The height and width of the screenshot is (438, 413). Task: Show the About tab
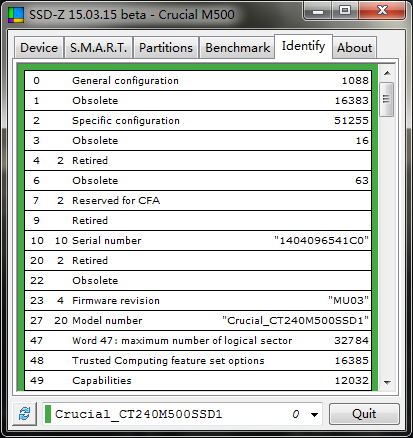tap(355, 48)
